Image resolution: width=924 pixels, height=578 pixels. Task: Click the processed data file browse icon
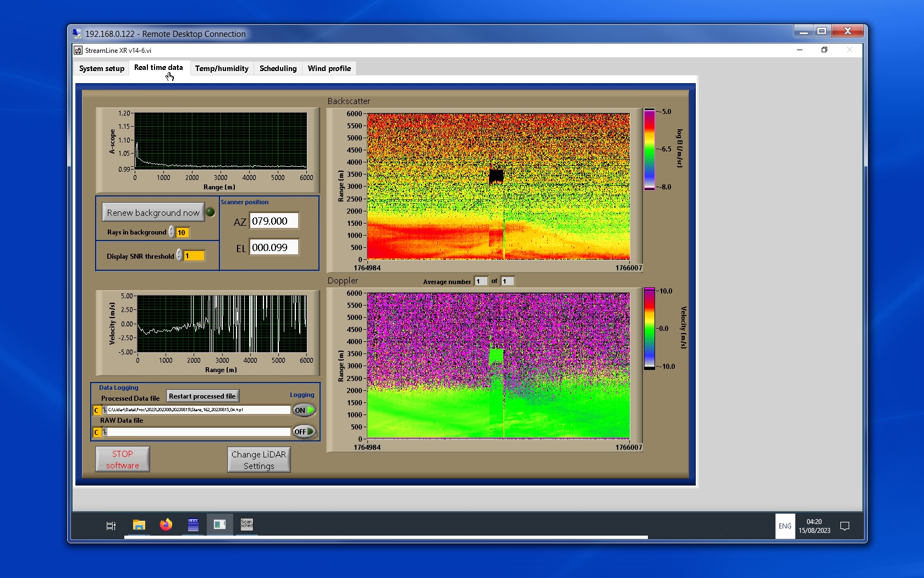click(x=105, y=410)
